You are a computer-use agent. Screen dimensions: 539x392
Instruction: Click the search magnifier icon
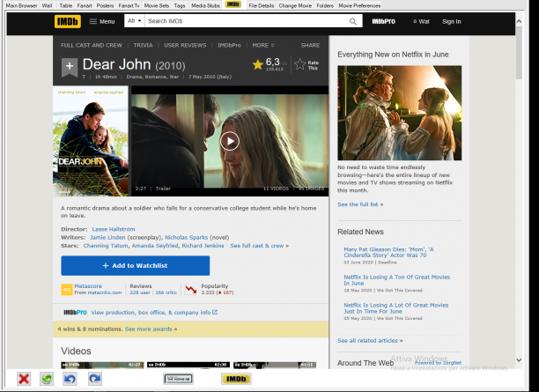click(x=353, y=21)
